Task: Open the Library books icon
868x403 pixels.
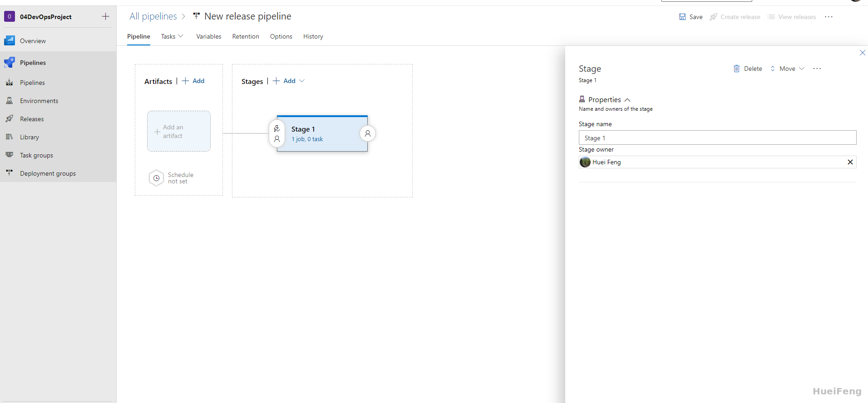Action: [x=10, y=137]
